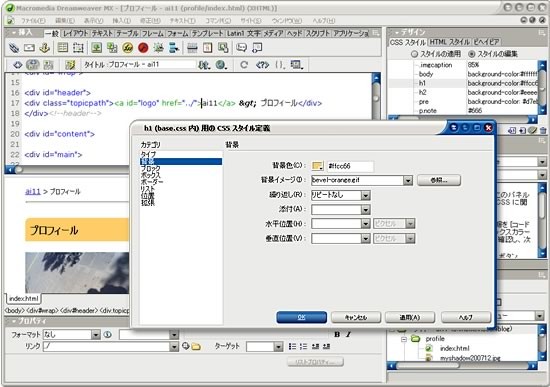The width and height of the screenshot is (550, 387).
Task: Switch to the HTML スタイル tab
Action: click(449, 42)
